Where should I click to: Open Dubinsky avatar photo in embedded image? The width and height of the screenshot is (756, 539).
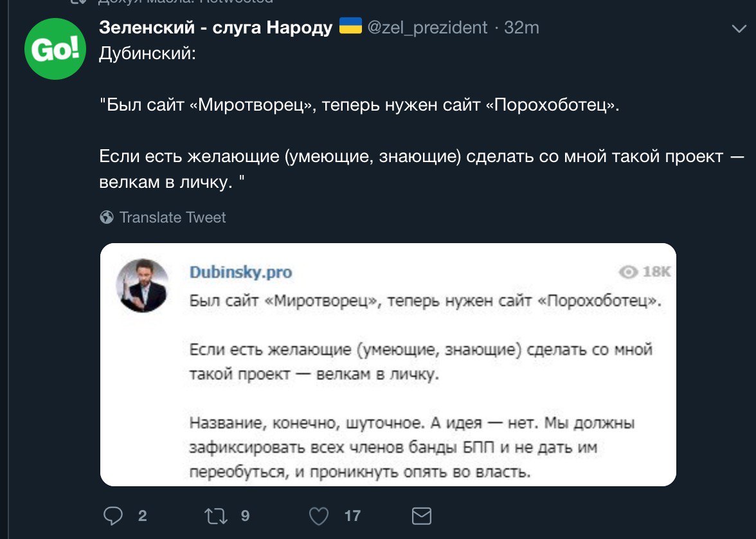pyautogui.click(x=142, y=286)
